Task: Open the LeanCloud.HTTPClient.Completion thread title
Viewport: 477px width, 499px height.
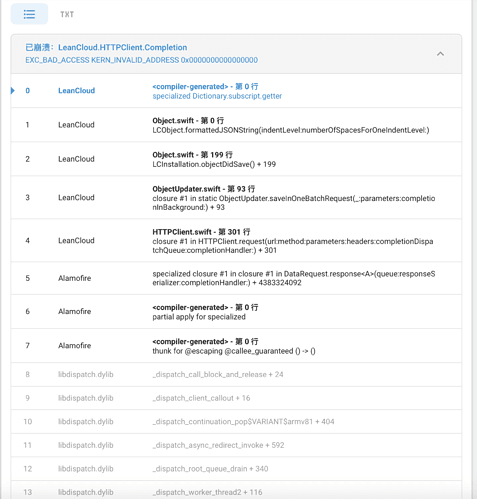Action: point(123,47)
